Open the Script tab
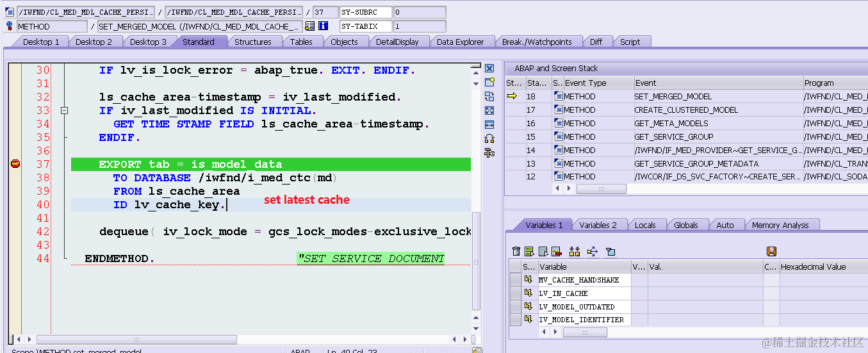Screen dimensions: 868x353 (630, 42)
